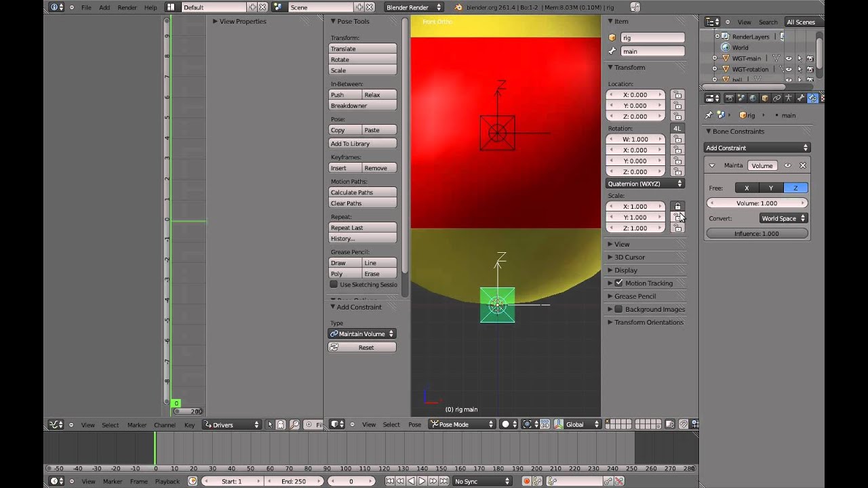Remove the Maintain Volume constraint with X
868x488 pixels.
click(x=803, y=165)
